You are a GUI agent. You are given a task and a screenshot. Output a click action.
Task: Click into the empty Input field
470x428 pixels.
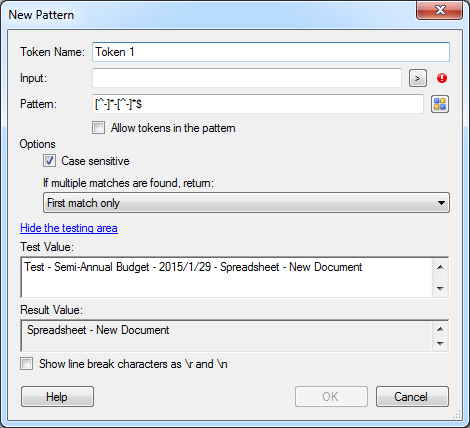point(247,78)
